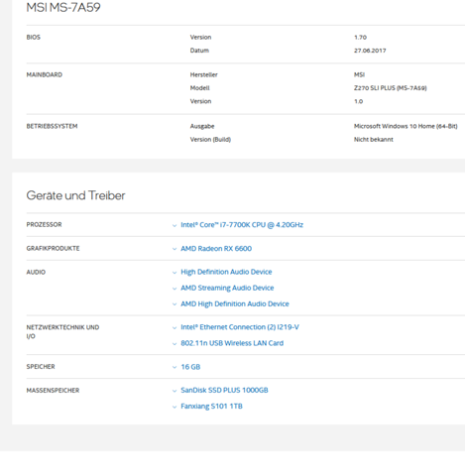The image size is (465, 476).
Task: Select the MASSENSPEICHER row label
Action: (x=53, y=391)
